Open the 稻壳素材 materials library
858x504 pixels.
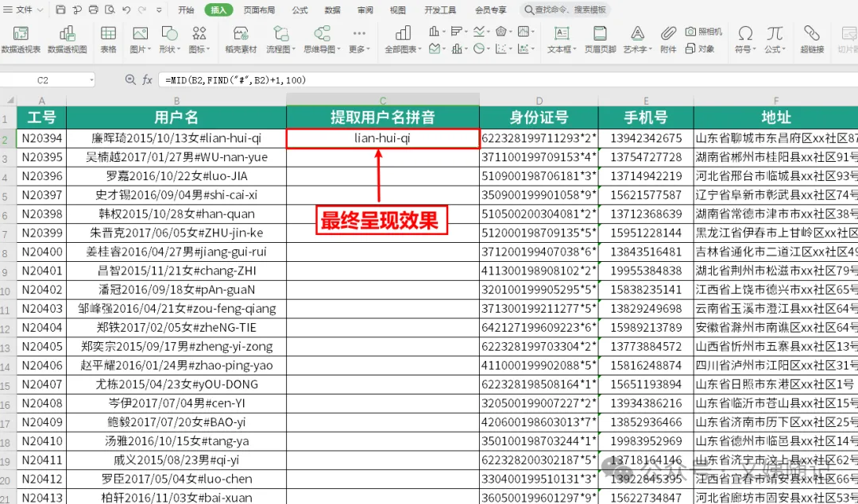[241, 40]
